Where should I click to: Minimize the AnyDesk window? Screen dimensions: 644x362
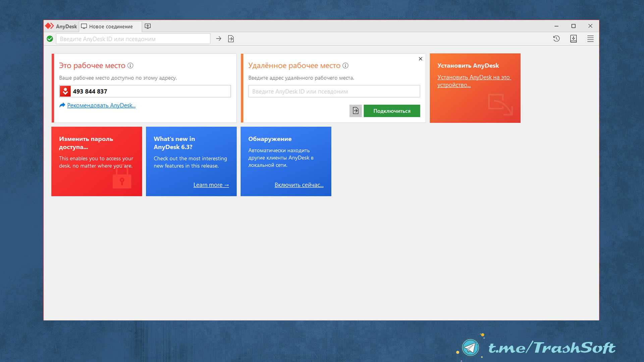pos(556,26)
